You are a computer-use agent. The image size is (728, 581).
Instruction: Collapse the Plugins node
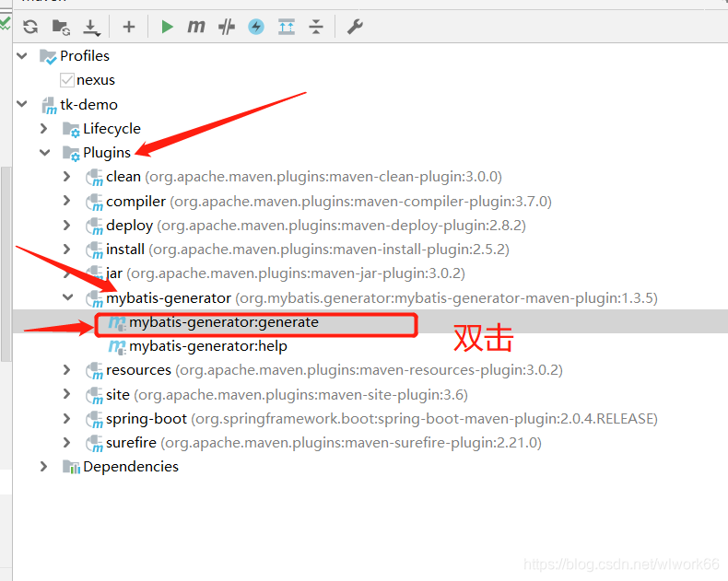click(44, 153)
